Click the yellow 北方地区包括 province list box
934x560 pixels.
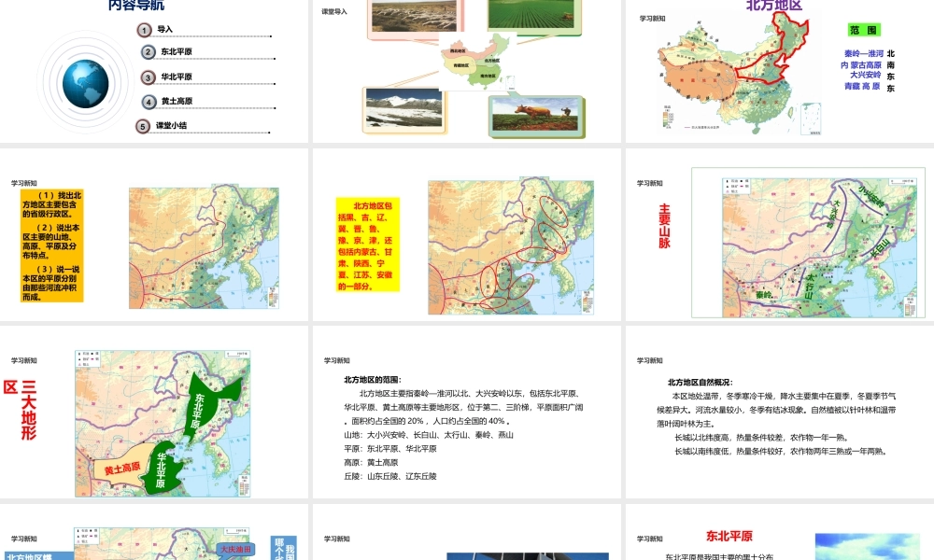pyautogui.click(x=367, y=245)
